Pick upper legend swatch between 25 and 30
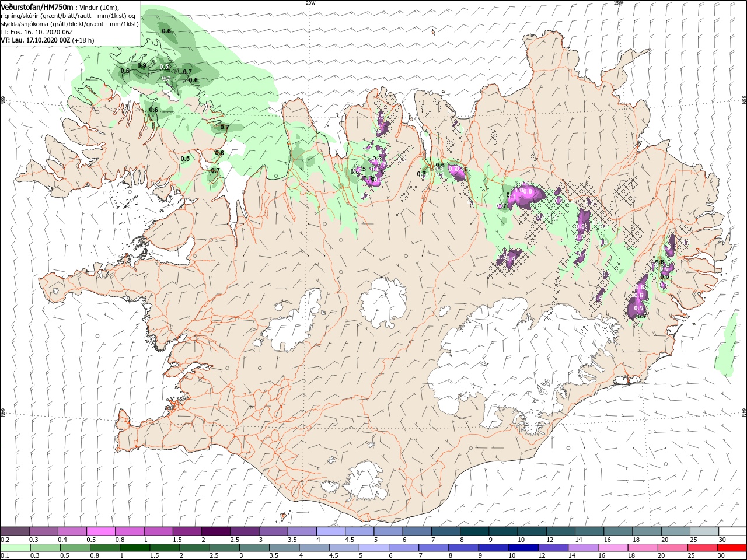Image resolution: width=747 pixels, height=560 pixels. coord(704,531)
